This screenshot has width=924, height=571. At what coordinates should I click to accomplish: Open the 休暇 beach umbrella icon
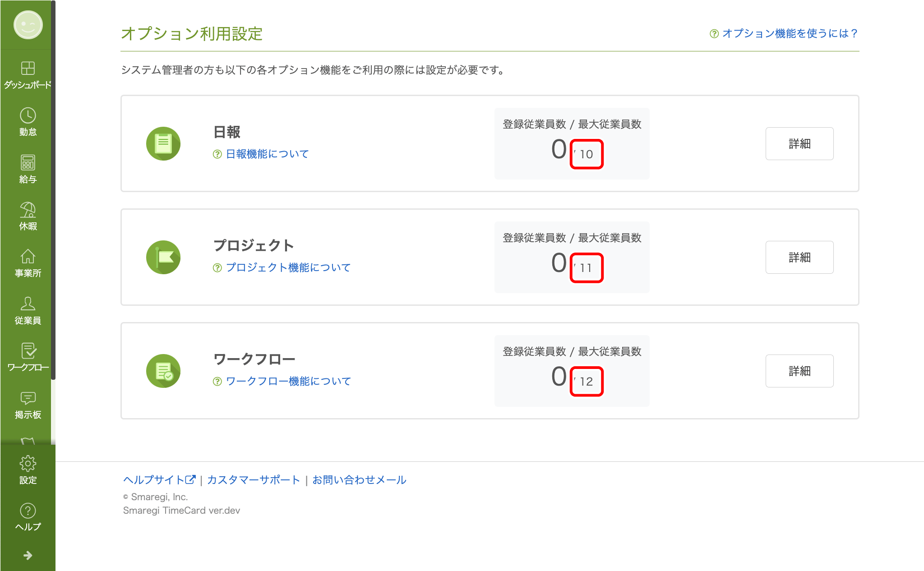28,209
